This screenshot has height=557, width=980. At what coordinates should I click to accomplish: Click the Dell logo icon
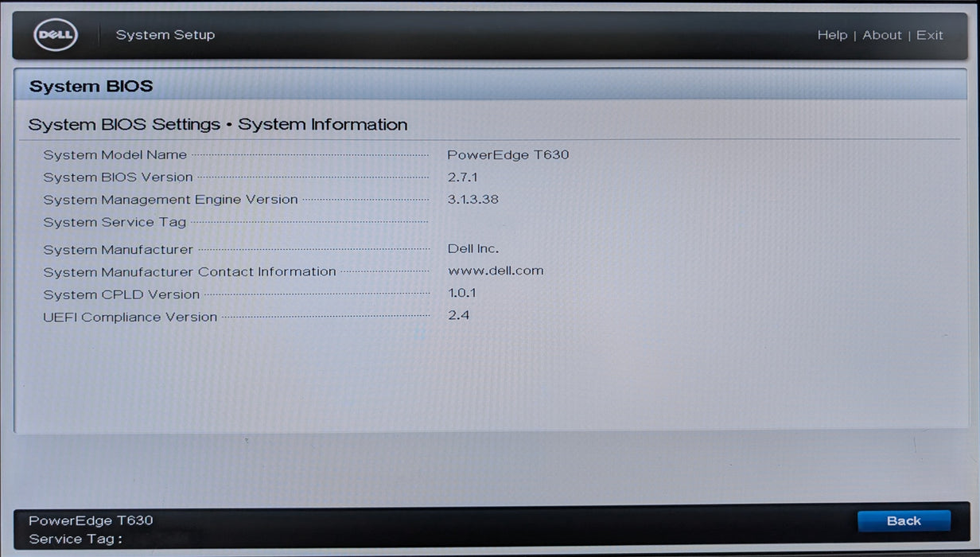click(x=56, y=35)
